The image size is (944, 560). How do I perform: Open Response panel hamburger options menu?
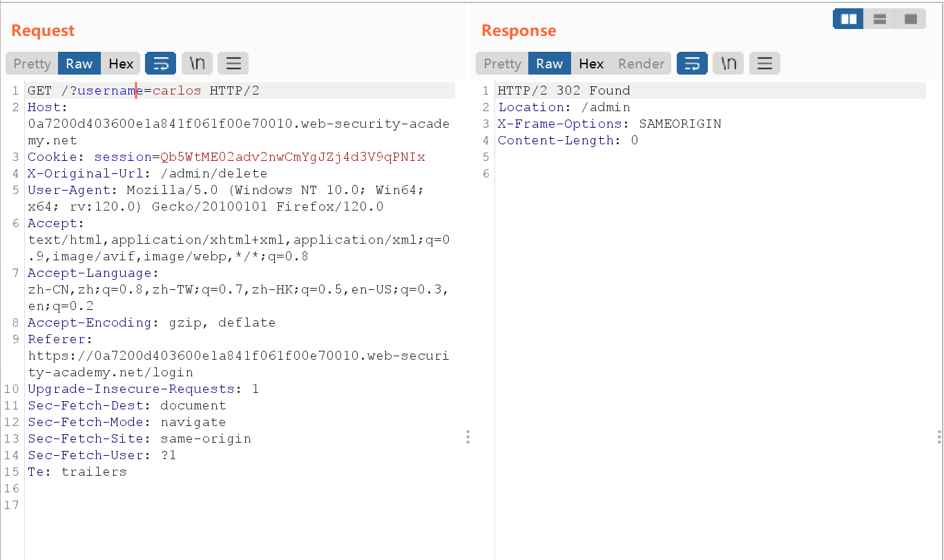[x=764, y=64]
